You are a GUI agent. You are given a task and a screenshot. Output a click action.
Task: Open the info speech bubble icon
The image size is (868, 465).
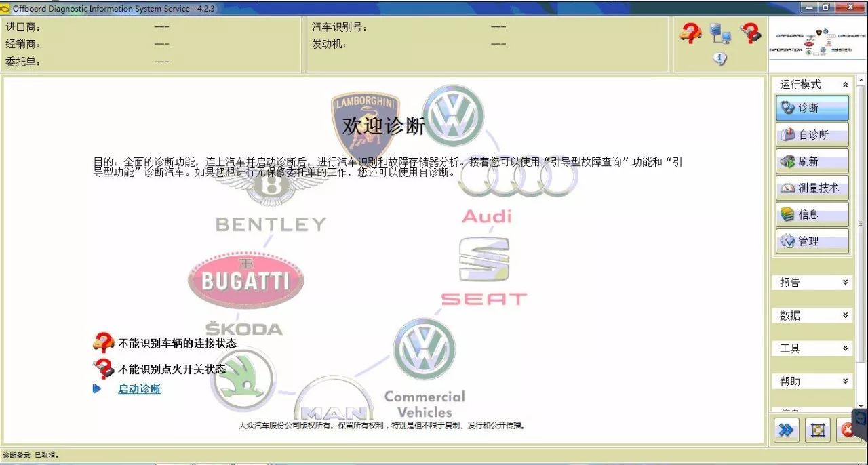720,59
